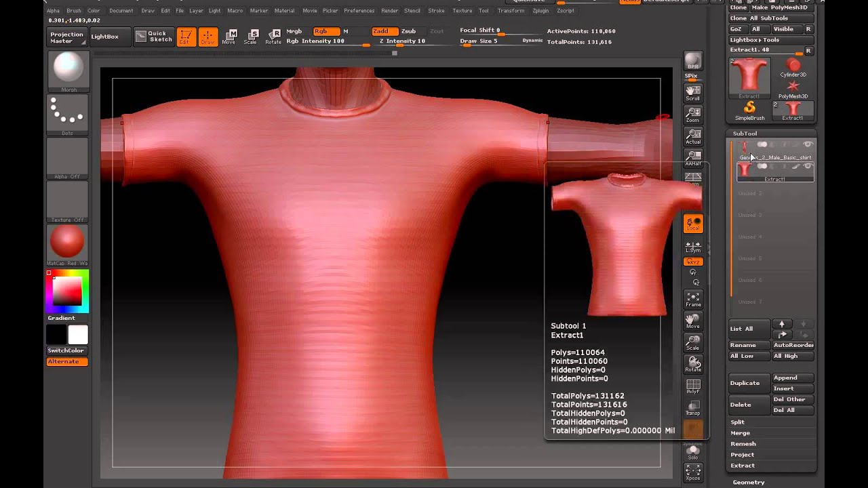Open the Dots stroke picker
Screen dimensions: 868x488
67,115
